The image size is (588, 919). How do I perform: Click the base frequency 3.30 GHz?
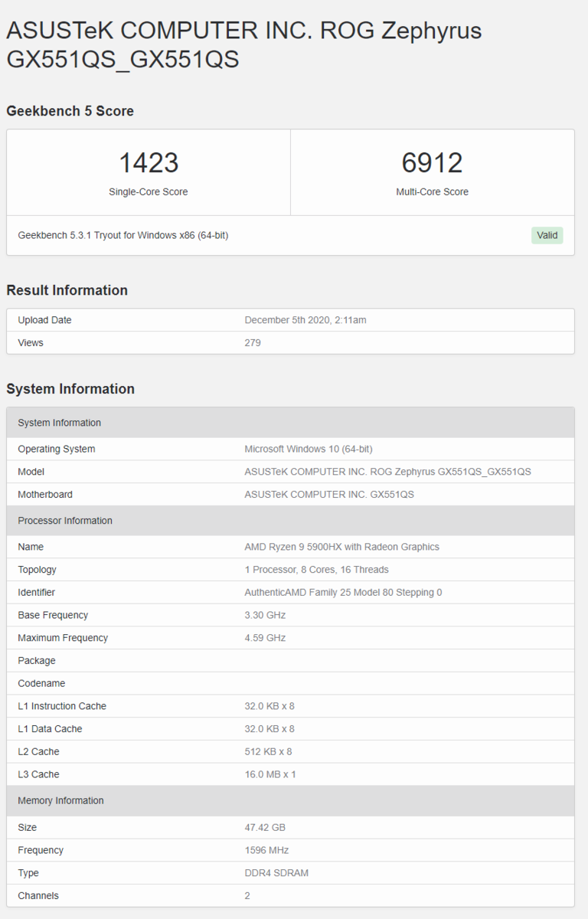coord(264,615)
